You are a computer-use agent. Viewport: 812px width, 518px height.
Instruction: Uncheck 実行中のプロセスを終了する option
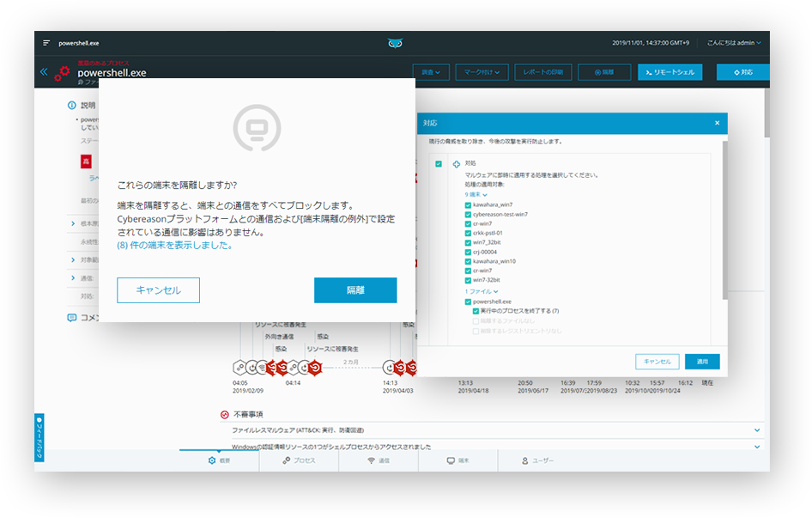point(476,312)
